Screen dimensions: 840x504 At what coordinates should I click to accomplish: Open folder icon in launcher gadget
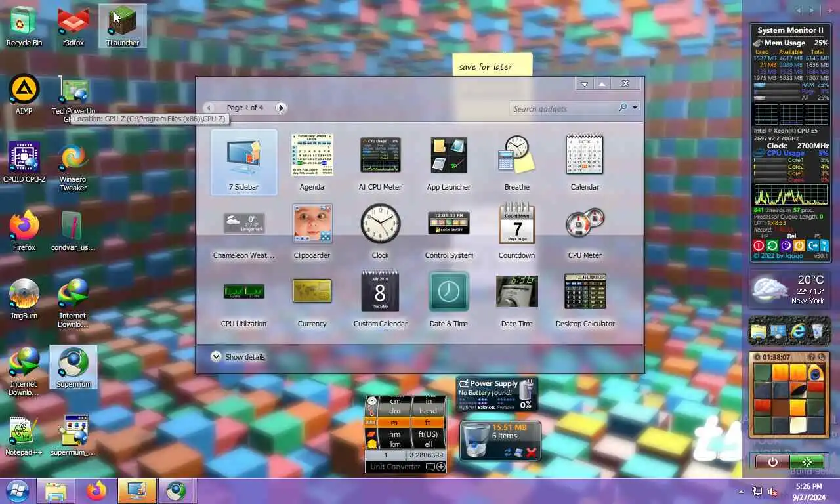(759, 331)
